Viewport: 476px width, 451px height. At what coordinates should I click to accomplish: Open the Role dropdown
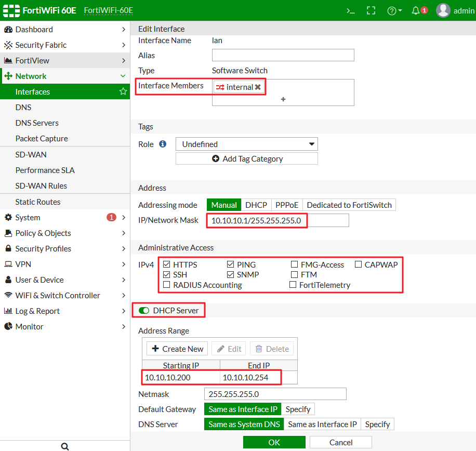[246, 144]
